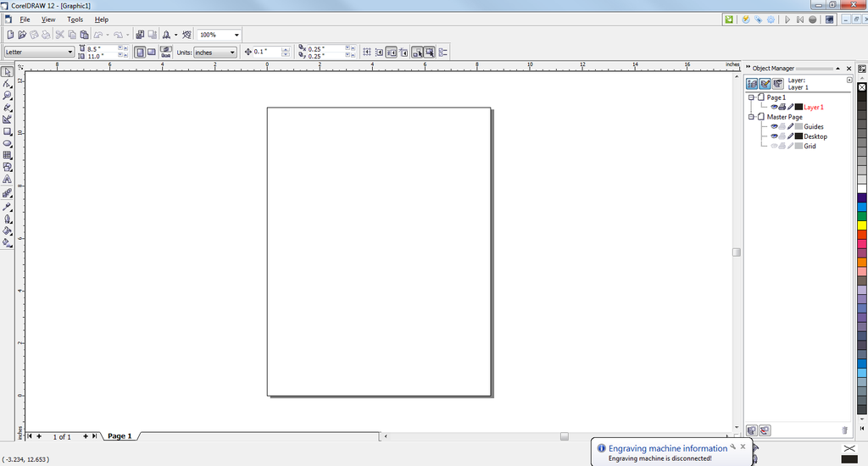Select the Rectangle tool
The width and height of the screenshot is (868, 466).
click(x=7, y=131)
